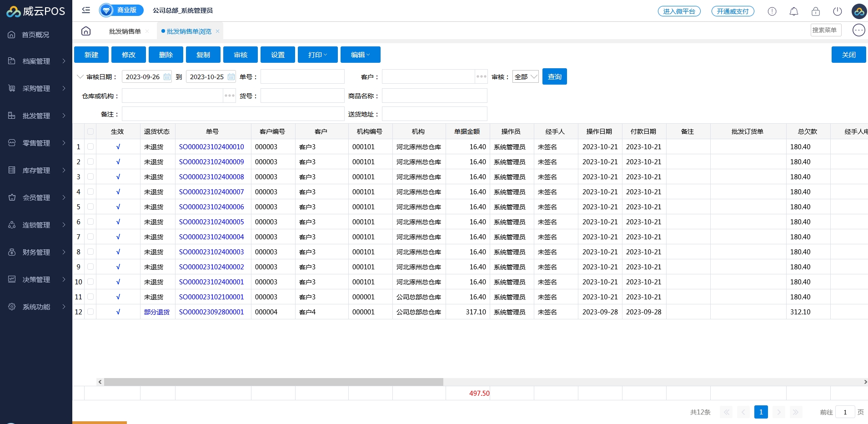
Task: Toggle the select-all header checkbox
Action: click(90, 131)
